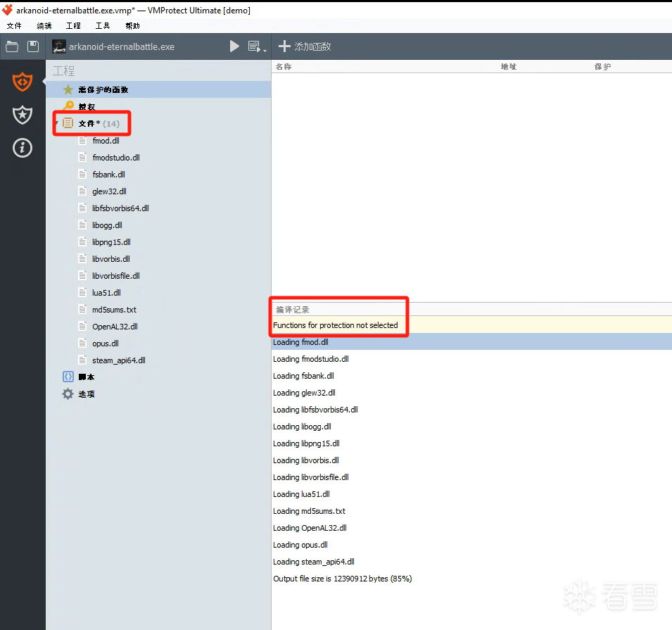Click 'Functions for protection not selected' log row
The width and height of the screenshot is (672, 630).
[x=471, y=325]
